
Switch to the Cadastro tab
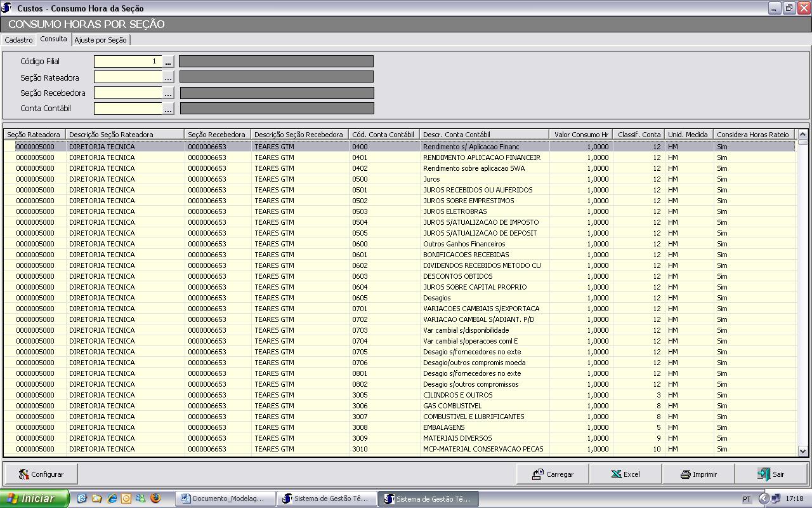tap(18, 40)
